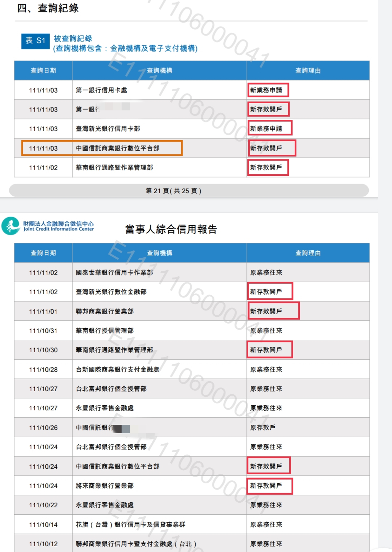Click the '111/10/28' date cell
The height and width of the screenshot is (552, 392).
[43, 369]
